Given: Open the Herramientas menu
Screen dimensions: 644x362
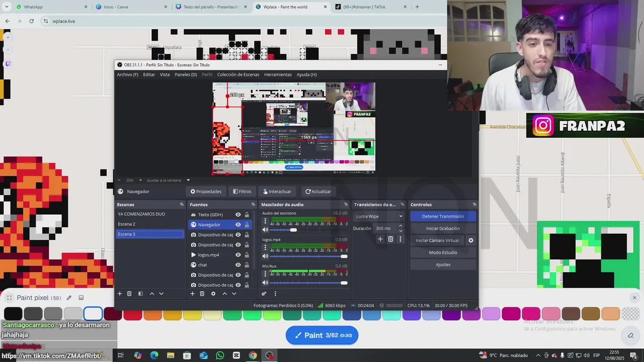Looking at the screenshot, I should coord(278,74).
